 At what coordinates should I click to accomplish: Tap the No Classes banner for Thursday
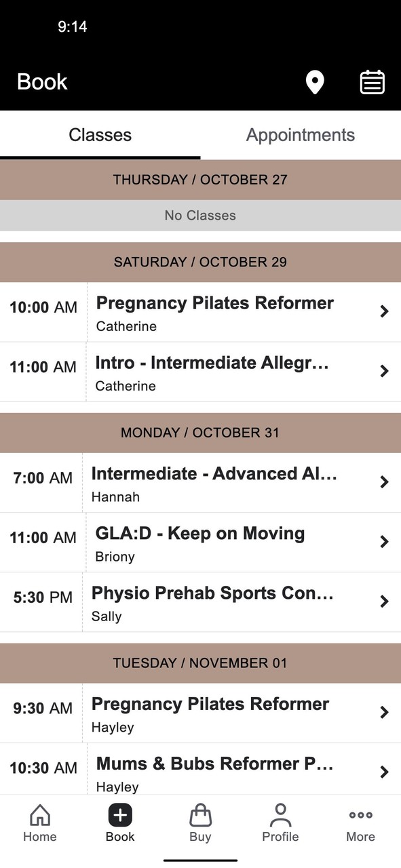(x=200, y=215)
